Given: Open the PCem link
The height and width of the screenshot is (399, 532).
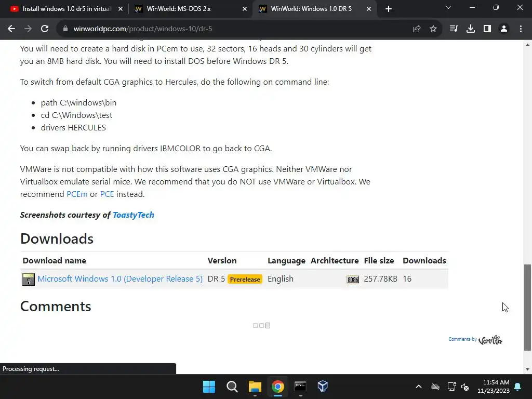Looking at the screenshot, I should (77, 194).
